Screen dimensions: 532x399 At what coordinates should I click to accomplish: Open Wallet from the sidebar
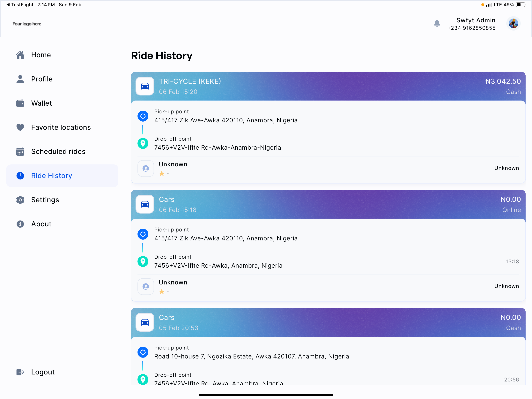(x=62, y=103)
